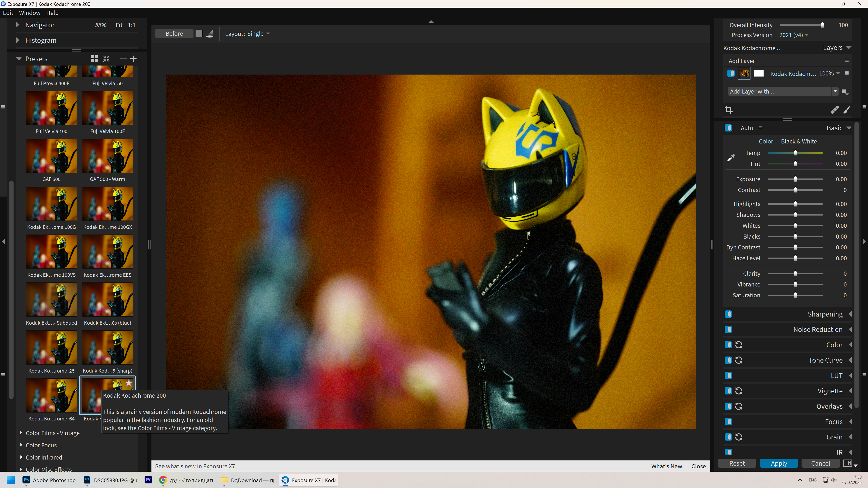Image resolution: width=868 pixels, height=488 pixels.
Task: Open the Windows Start menu
Action: [x=11, y=480]
